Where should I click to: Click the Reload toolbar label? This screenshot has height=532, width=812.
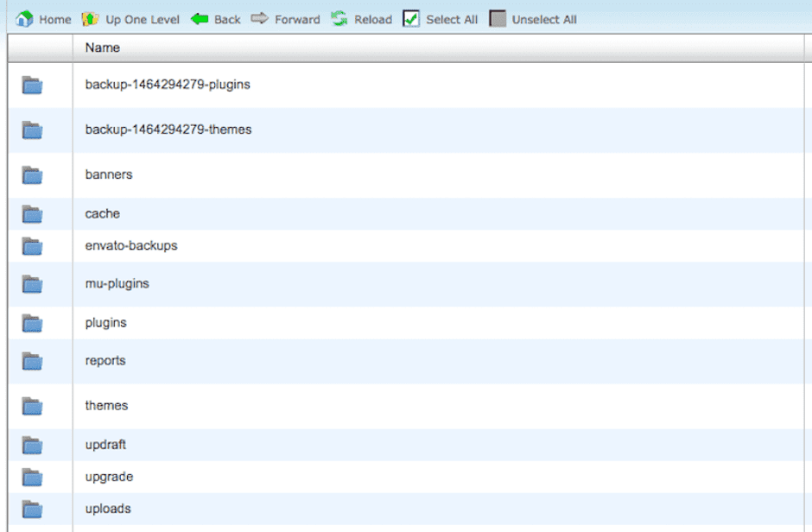(373, 20)
